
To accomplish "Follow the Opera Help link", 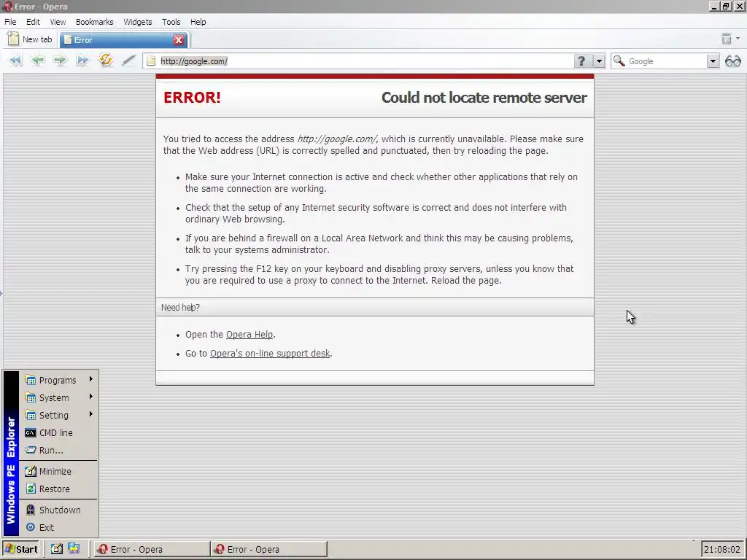I will (249, 334).
